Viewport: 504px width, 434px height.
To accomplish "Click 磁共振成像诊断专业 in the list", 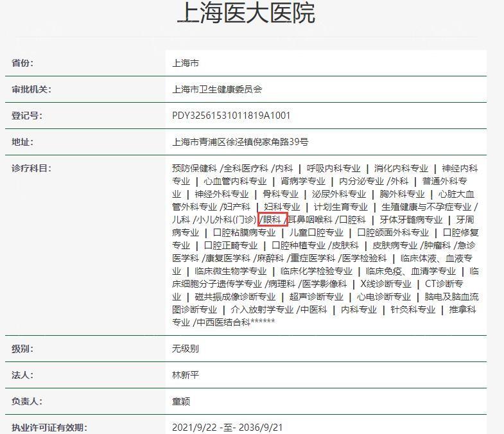I will [x=235, y=297].
